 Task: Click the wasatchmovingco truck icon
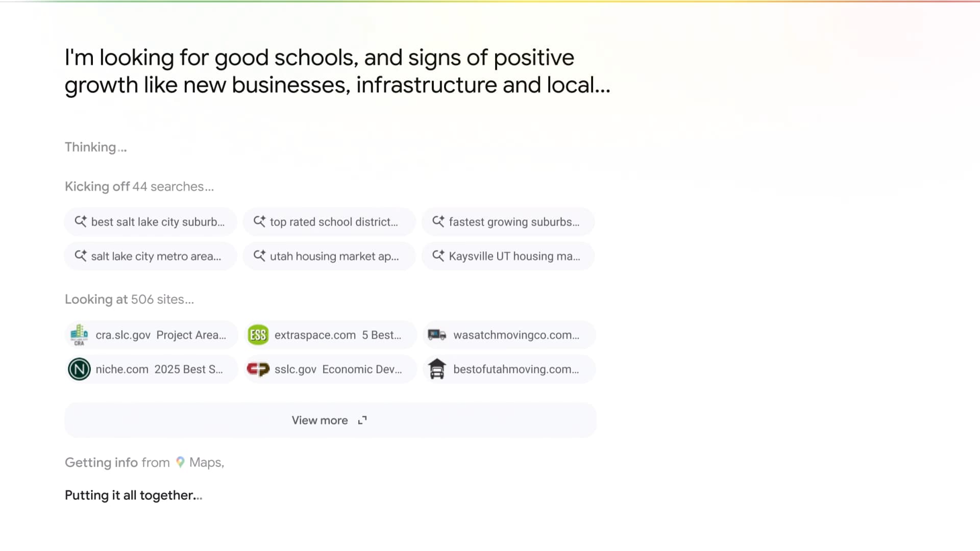click(x=437, y=335)
